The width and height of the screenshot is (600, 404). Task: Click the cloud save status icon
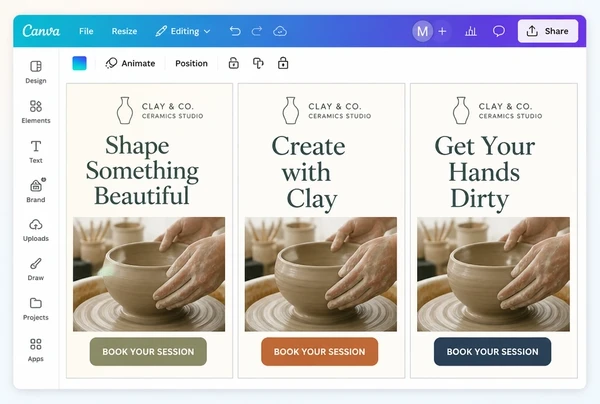coord(280,31)
